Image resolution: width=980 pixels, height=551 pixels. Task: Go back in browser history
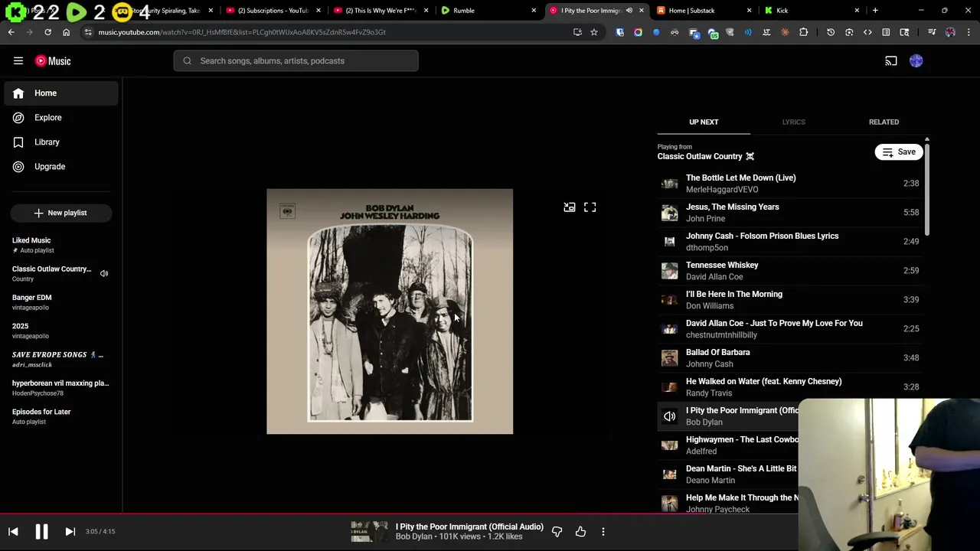click(x=11, y=32)
